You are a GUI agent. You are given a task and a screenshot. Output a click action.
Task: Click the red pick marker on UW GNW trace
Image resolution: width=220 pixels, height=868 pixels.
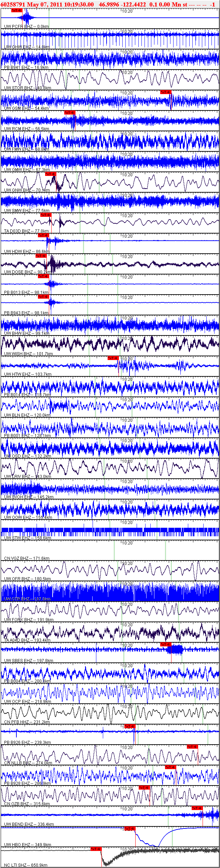tap(51, 174)
